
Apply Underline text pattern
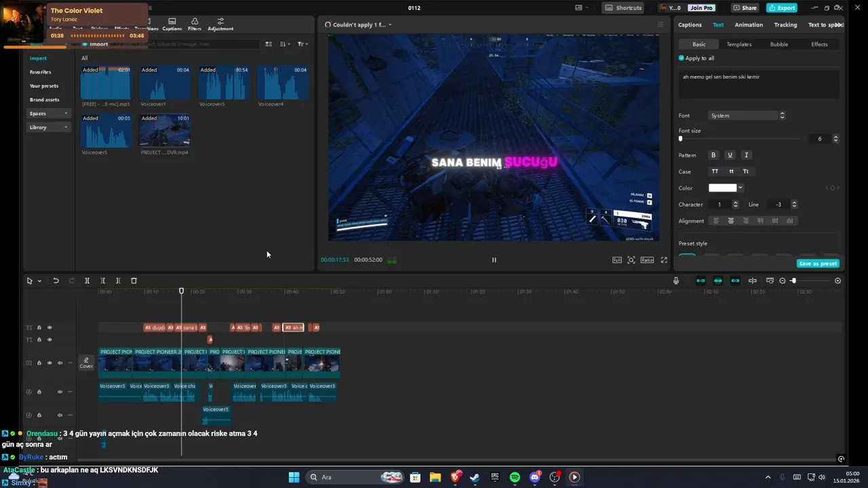pos(730,155)
